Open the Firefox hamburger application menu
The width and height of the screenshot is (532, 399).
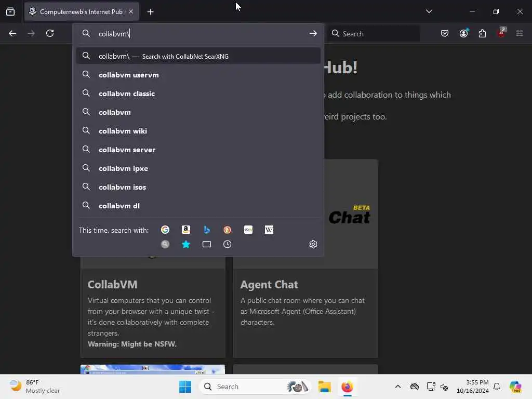click(519, 33)
